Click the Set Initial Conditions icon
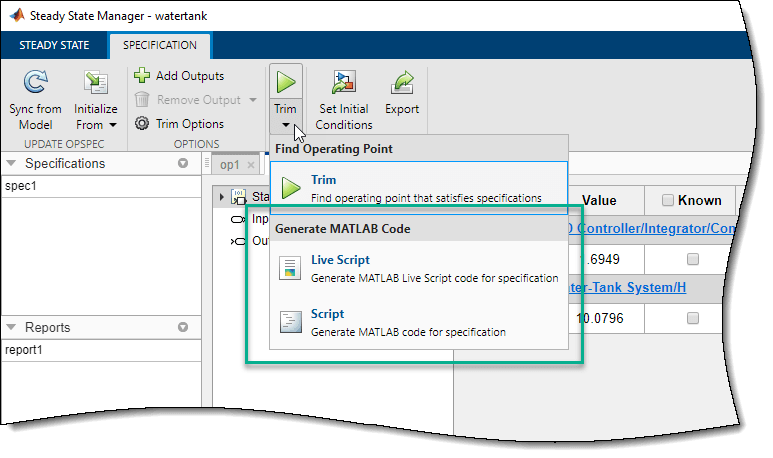The image size is (773, 458). 343,82
